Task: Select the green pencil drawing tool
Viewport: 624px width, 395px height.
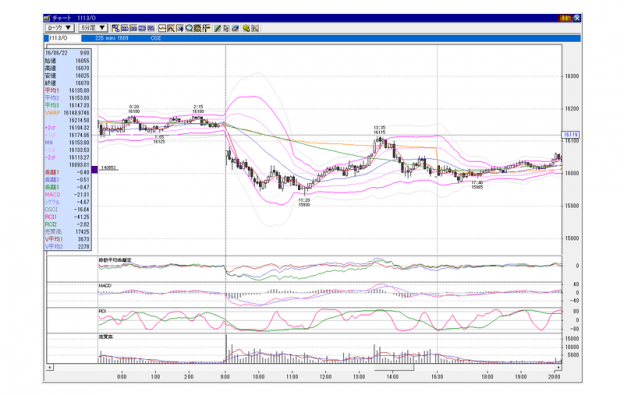Action: (x=217, y=28)
